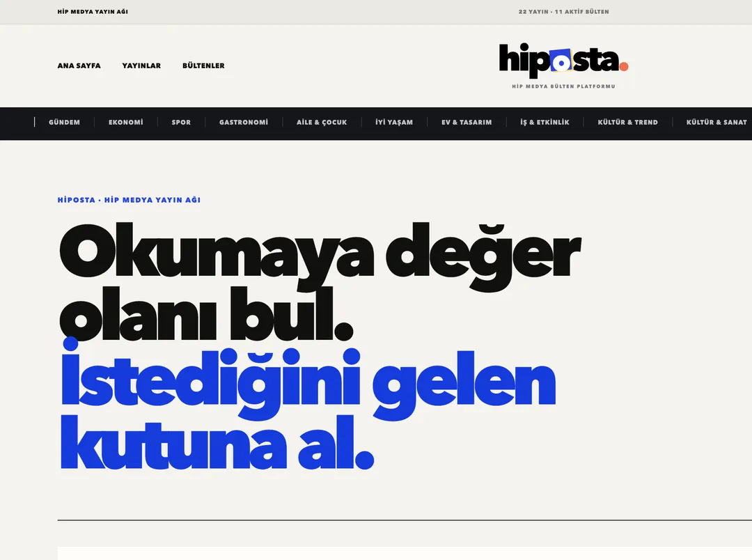This screenshot has height=560, width=752.
Task: Click the Hip Medya Bülten Platformu tagline
Action: (x=563, y=86)
